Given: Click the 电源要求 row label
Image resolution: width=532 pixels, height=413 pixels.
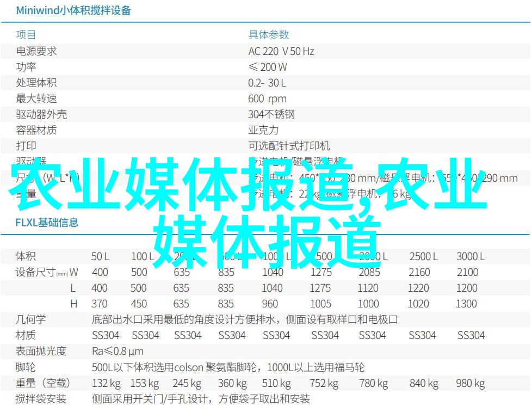Looking at the screenshot, I should 36,51.
